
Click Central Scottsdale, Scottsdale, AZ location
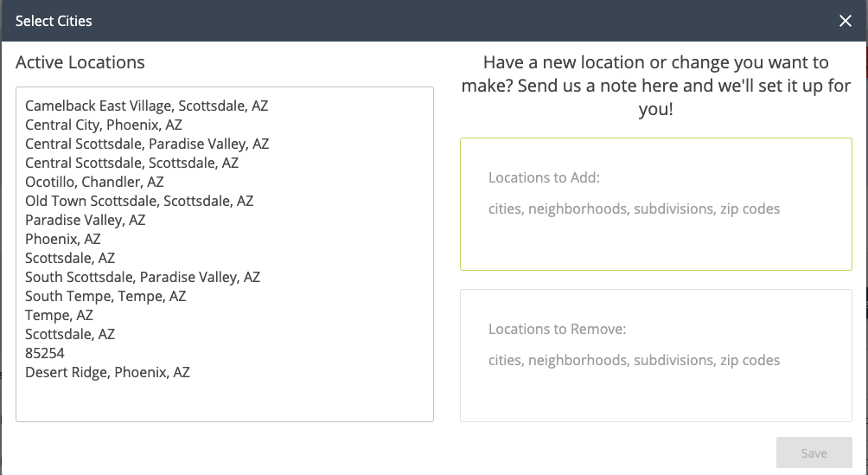(131, 163)
